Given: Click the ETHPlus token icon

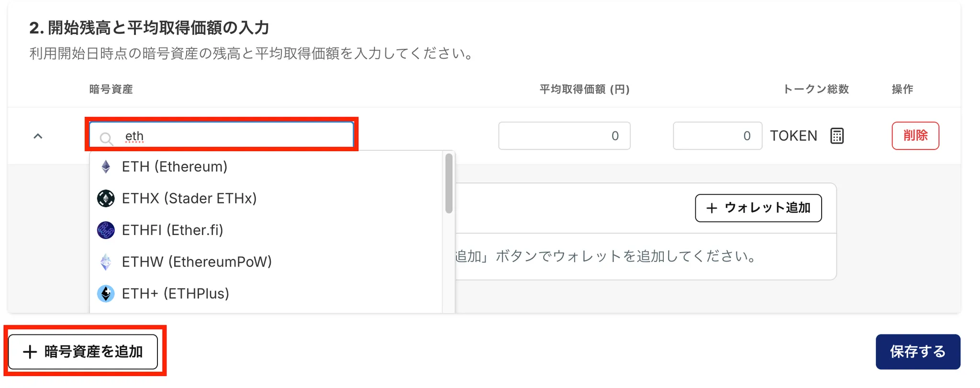Looking at the screenshot, I should tap(106, 293).
